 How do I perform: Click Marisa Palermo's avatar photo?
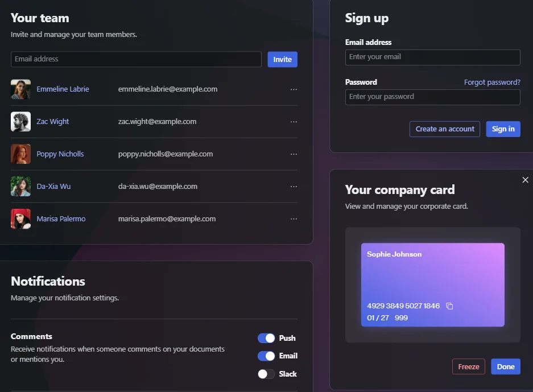(20, 219)
